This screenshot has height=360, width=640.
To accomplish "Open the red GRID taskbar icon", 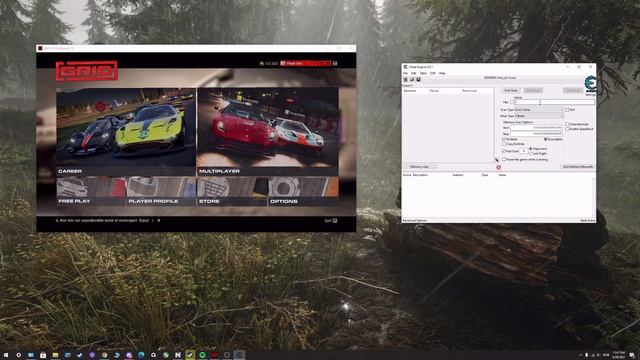I will coord(214,355).
